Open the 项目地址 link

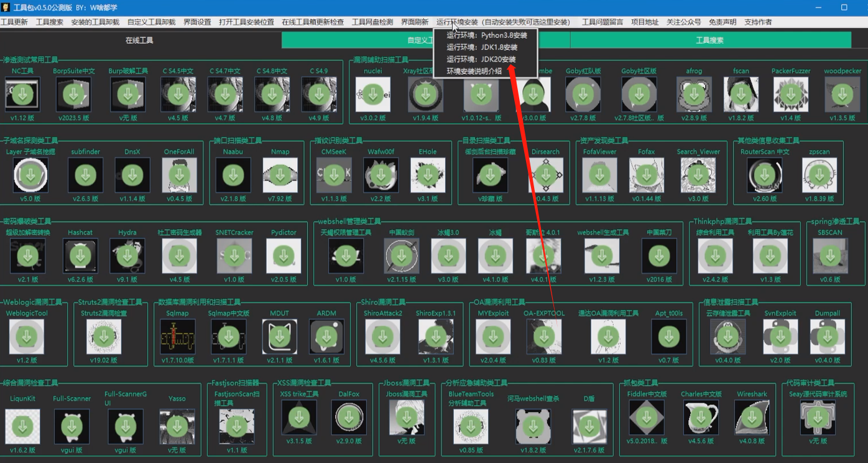645,22
